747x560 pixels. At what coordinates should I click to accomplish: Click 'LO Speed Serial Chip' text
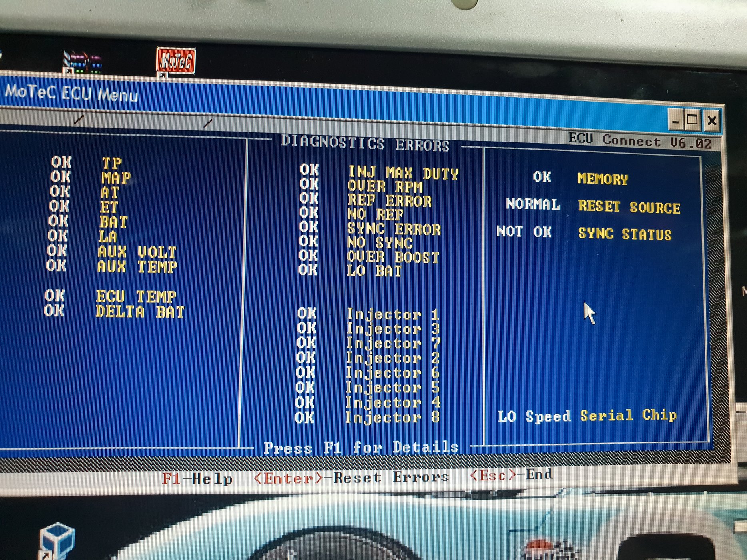tap(587, 416)
